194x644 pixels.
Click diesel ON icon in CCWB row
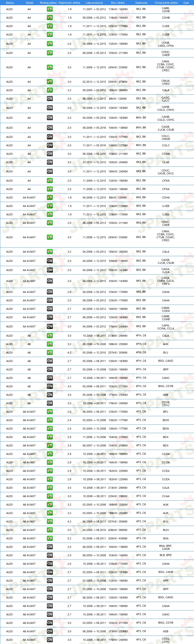(x=50, y=154)
